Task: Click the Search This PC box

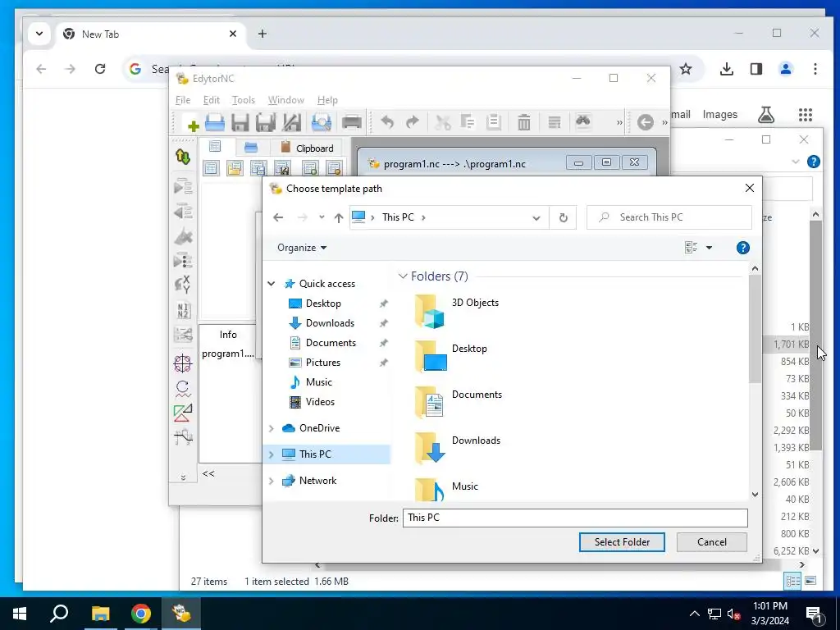Action: pyautogui.click(x=669, y=217)
